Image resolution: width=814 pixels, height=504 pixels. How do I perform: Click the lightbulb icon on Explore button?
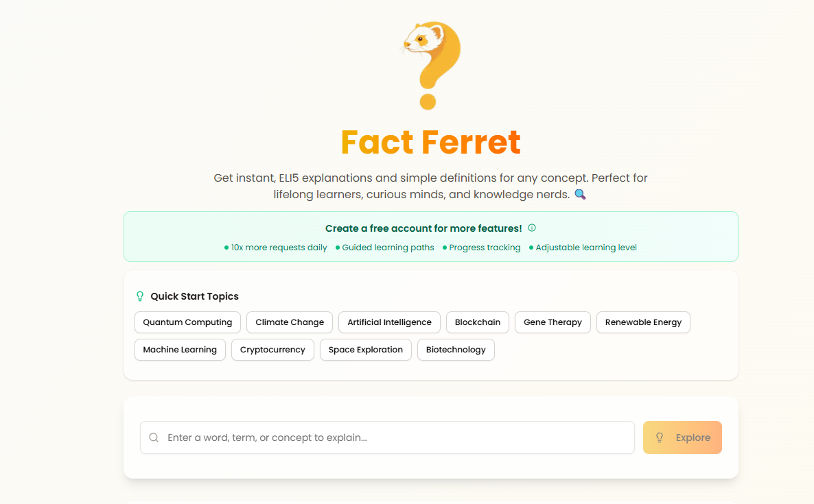point(660,437)
